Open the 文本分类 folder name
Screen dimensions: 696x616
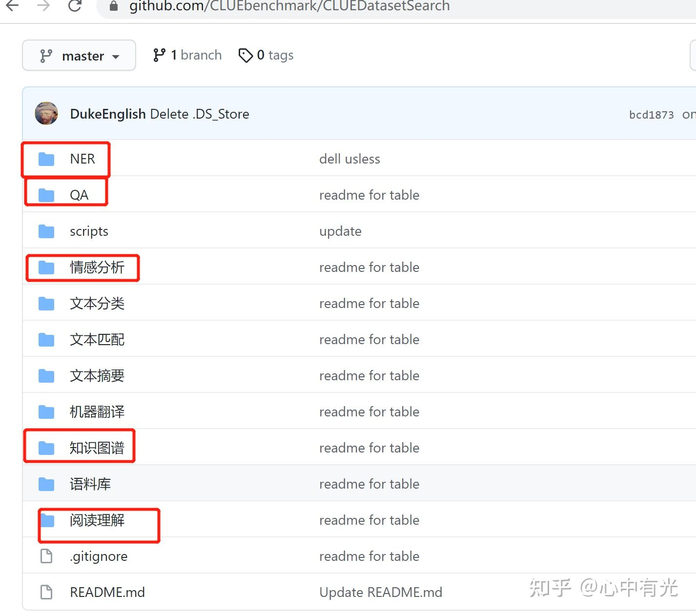click(97, 304)
